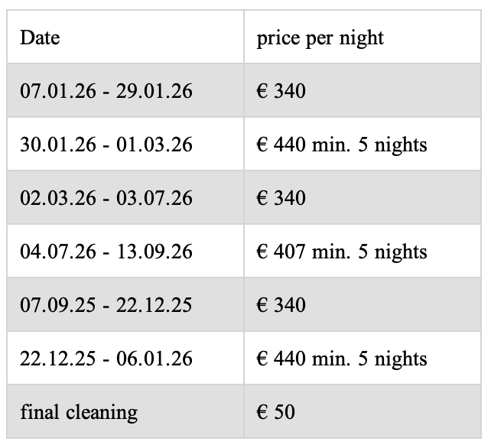Viewport: 491px width, 448px height.
Task: Click the € 340 price for 07.09.25 row
Action: pos(281,305)
